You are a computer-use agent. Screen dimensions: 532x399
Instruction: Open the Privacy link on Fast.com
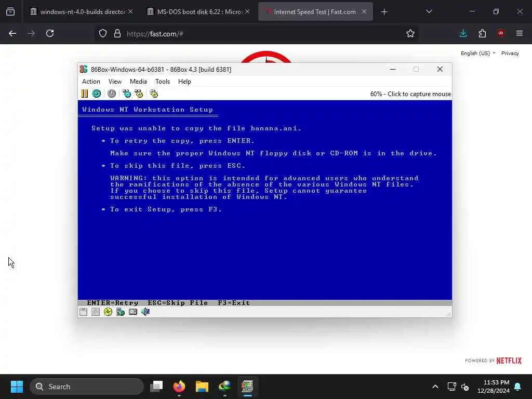pos(510,54)
